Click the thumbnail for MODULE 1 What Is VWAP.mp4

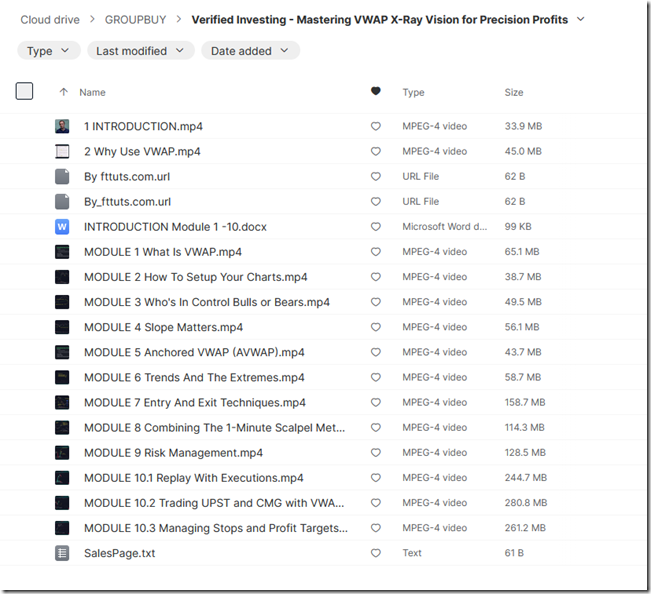tap(62, 252)
